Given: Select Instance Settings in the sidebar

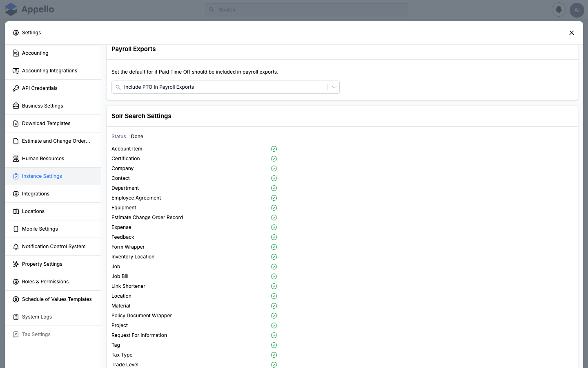Looking at the screenshot, I should point(53,176).
